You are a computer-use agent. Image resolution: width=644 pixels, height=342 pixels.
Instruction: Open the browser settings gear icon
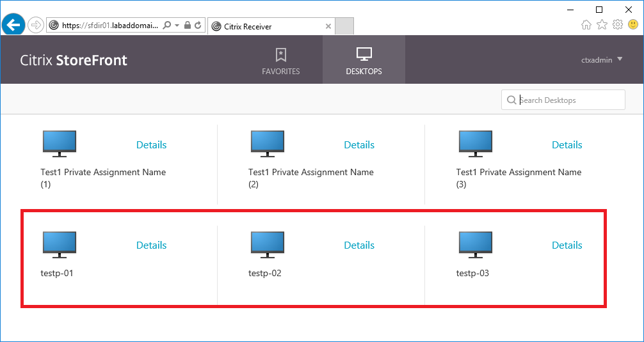coord(618,25)
